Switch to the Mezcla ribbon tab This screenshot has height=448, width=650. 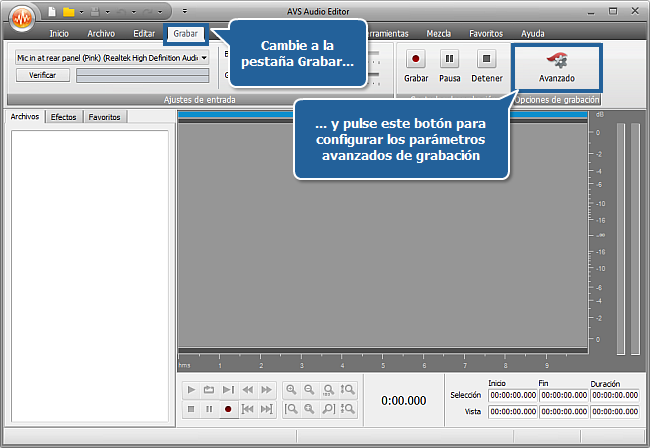tap(439, 34)
